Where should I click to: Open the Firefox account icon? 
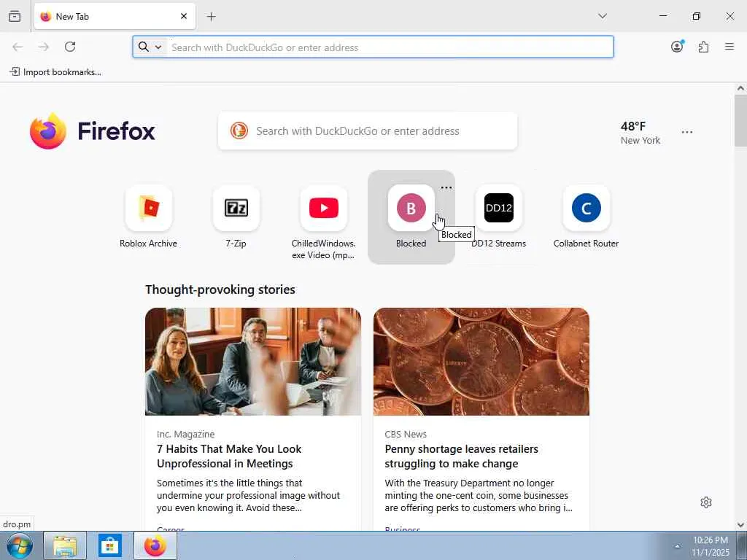[677, 46]
